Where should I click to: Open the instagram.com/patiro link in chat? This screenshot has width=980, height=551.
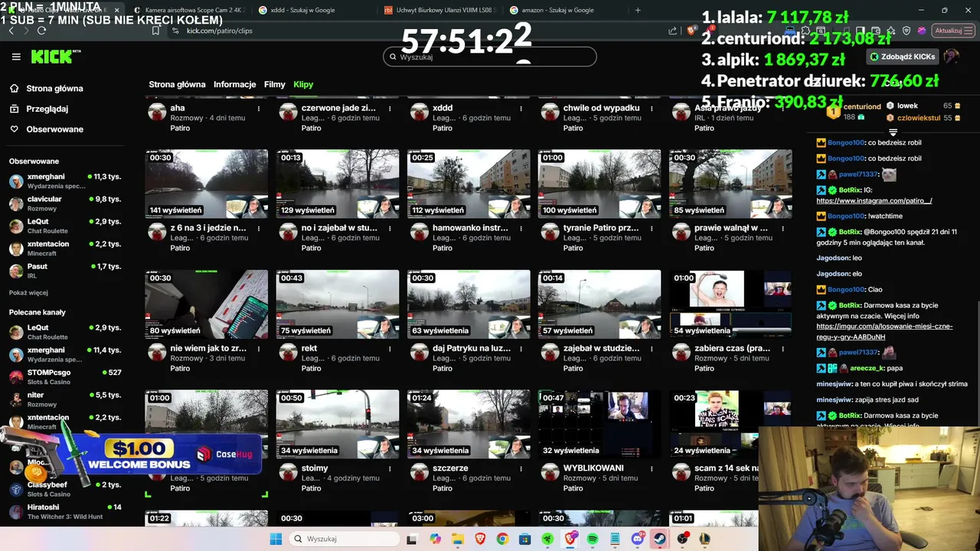tap(874, 201)
